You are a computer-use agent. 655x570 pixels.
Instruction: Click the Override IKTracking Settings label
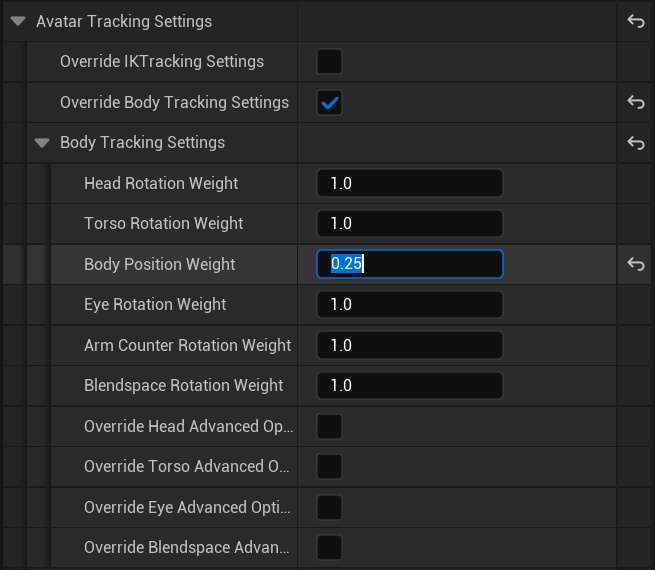point(162,61)
